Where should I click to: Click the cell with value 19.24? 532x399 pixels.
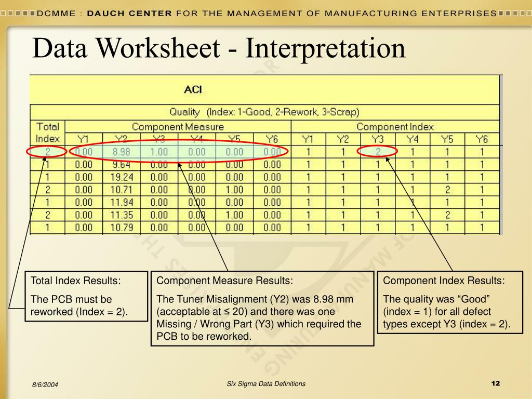coord(122,177)
